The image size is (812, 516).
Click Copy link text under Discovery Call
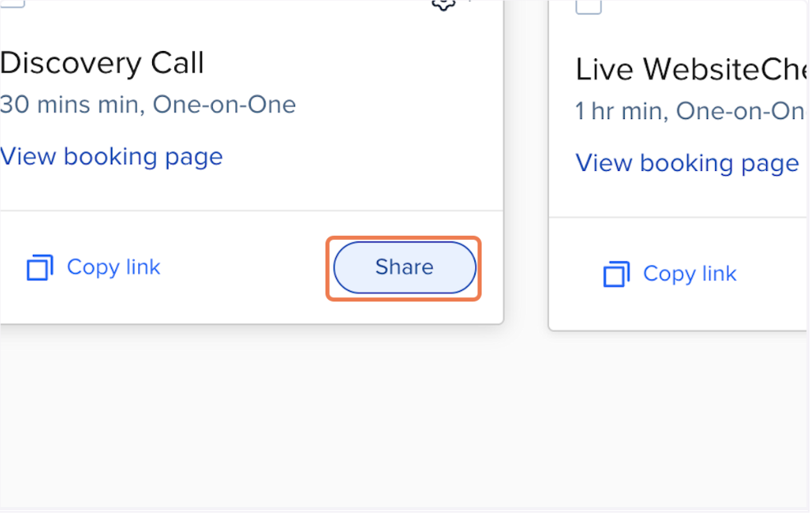tap(113, 267)
